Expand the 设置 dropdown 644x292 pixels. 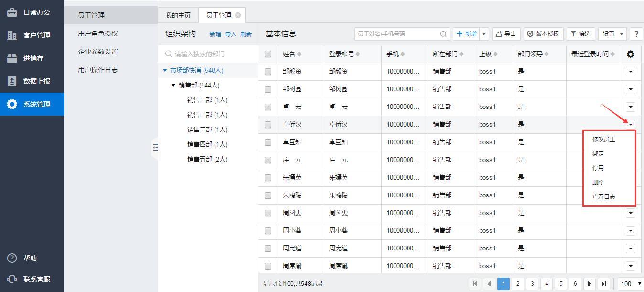[612, 34]
